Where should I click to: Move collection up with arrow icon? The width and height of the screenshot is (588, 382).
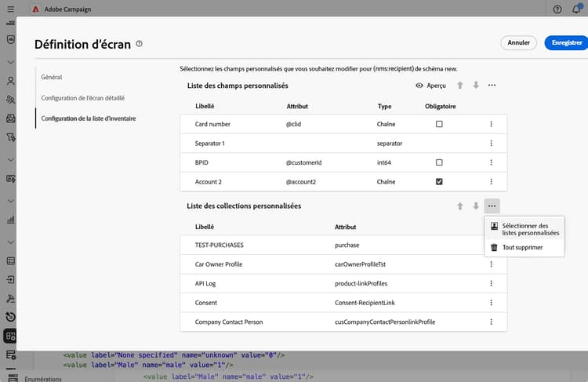460,206
